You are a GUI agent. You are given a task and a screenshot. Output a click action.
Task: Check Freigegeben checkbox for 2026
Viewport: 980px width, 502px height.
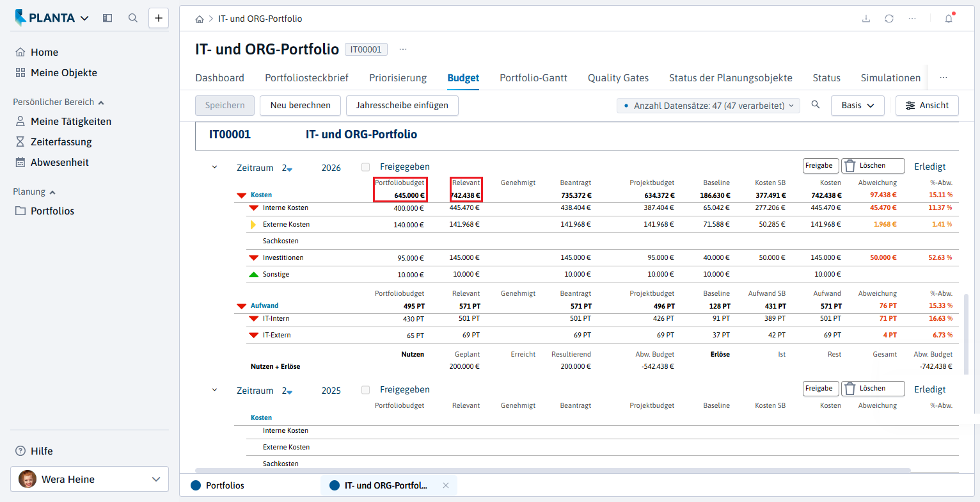tap(365, 167)
